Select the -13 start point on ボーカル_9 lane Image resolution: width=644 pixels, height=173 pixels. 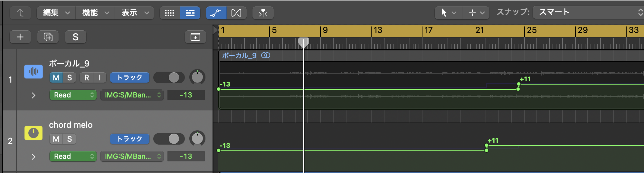coord(219,89)
